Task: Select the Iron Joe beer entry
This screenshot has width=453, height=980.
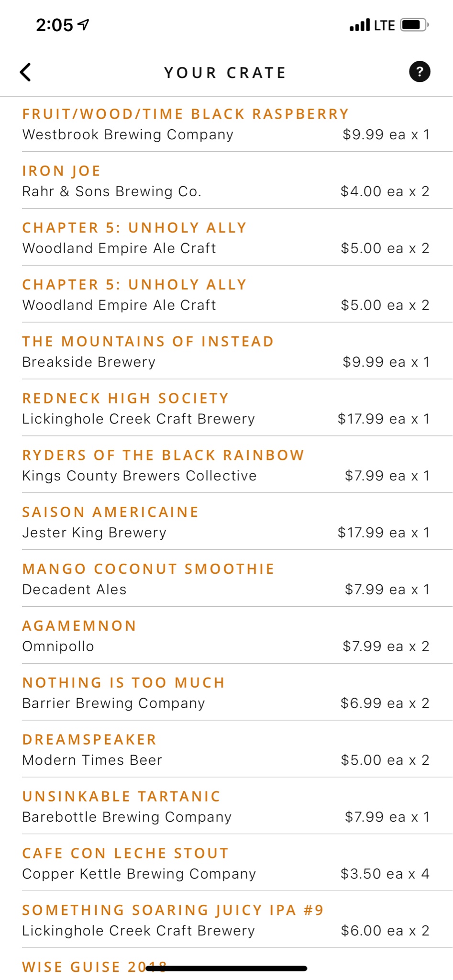Action: coord(62,171)
